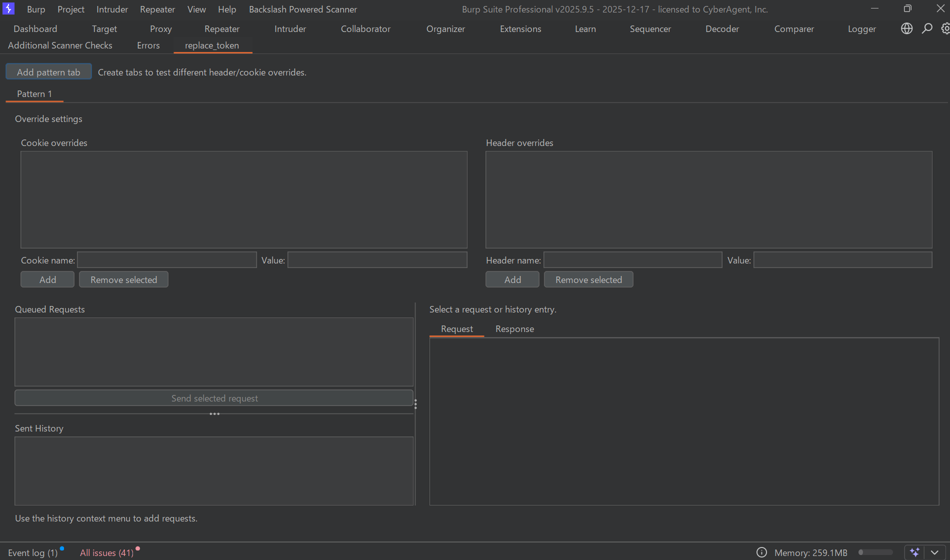Click Remove selected under Cookie overrides
The width and height of the screenshot is (950, 560).
point(124,279)
